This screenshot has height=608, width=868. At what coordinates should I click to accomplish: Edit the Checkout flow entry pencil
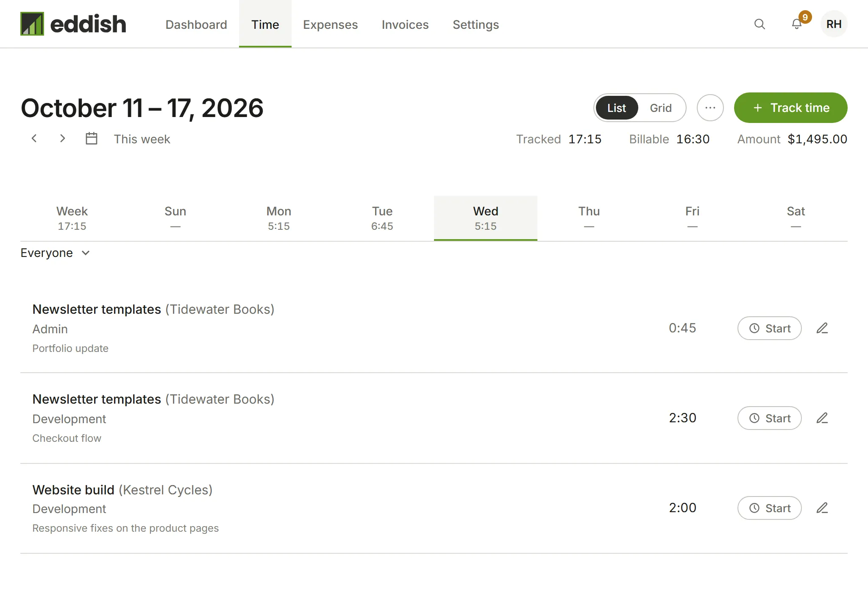822,418
